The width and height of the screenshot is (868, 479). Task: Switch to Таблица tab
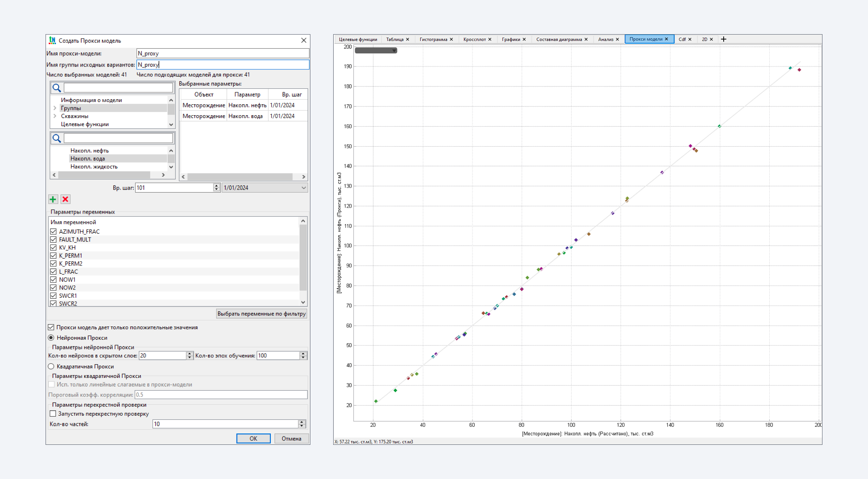[x=395, y=39]
